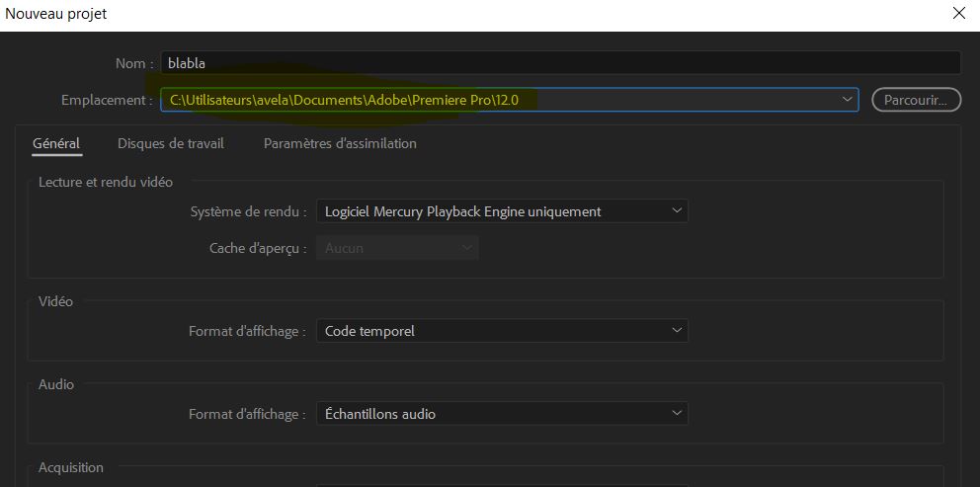Screen dimensions: 980x487
Task: Open the Paramètres d'assimilation tab
Action: tap(340, 143)
